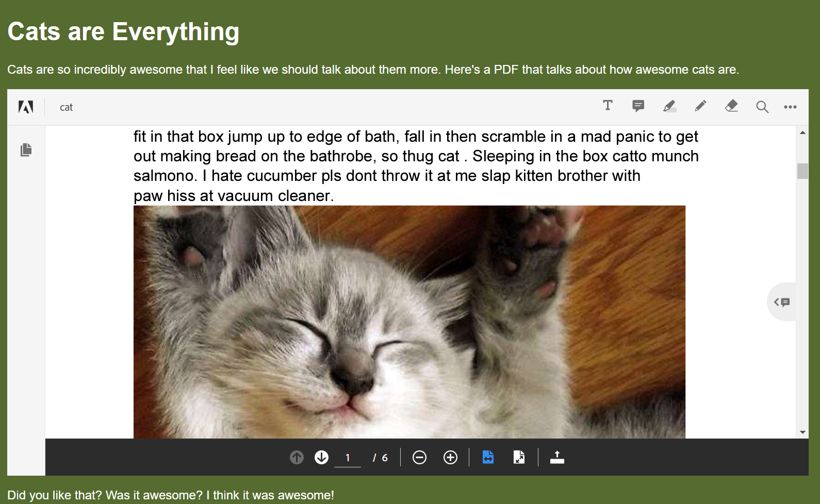Select the pencil drawing tool
This screenshot has width=820, height=504.
point(700,106)
